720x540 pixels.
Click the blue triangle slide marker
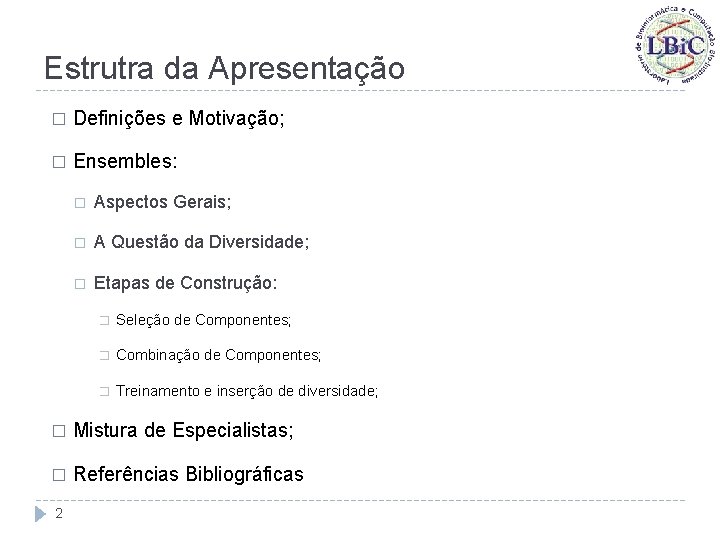pyautogui.click(x=40, y=514)
